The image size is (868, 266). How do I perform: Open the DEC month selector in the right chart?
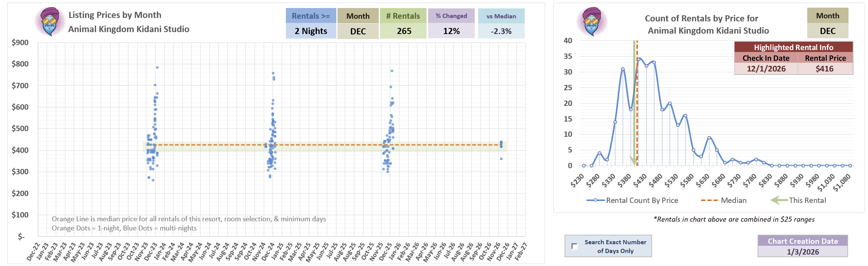click(827, 31)
